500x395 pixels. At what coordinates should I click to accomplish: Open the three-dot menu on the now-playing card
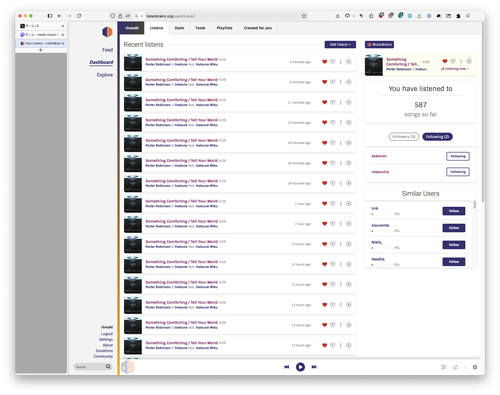tap(461, 61)
